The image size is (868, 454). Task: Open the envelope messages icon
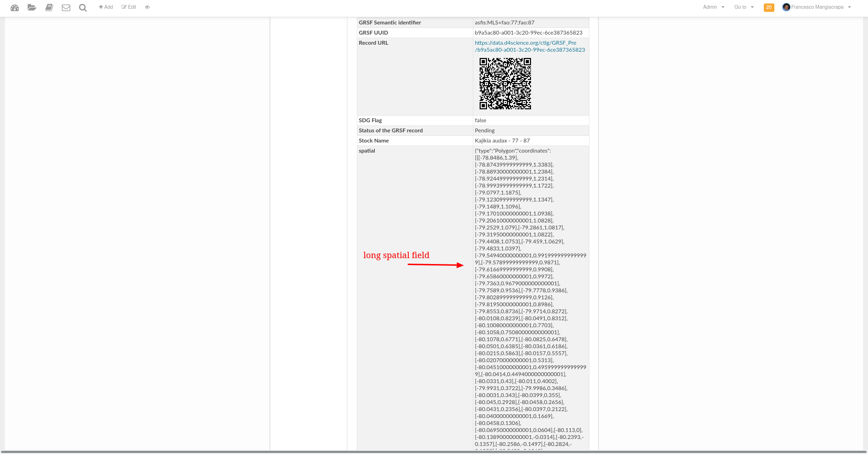66,7
